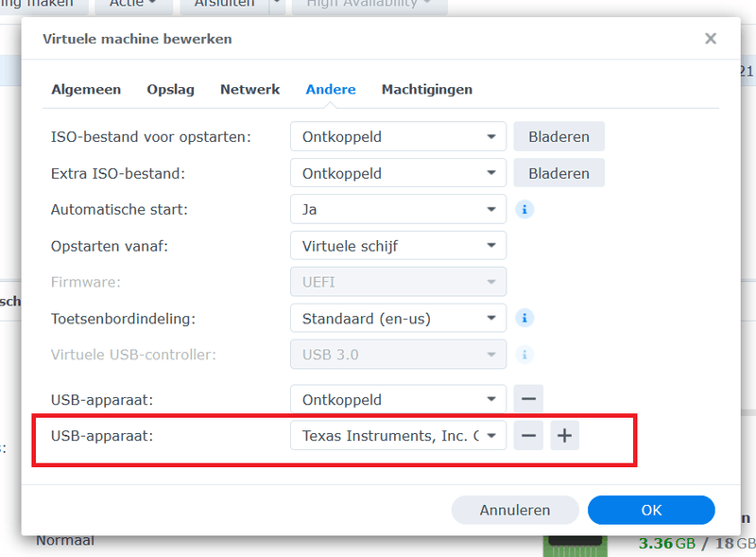Remove the Texas Instruments USB-apparaat row
This screenshot has height=557, width=756.
tap(528, 436)
